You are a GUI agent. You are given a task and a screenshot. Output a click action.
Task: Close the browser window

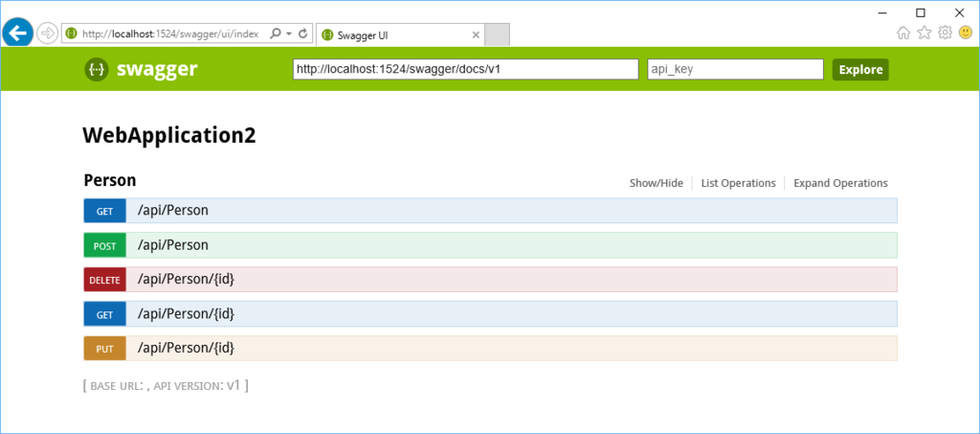pyautogui.click(x=959, y=11)
